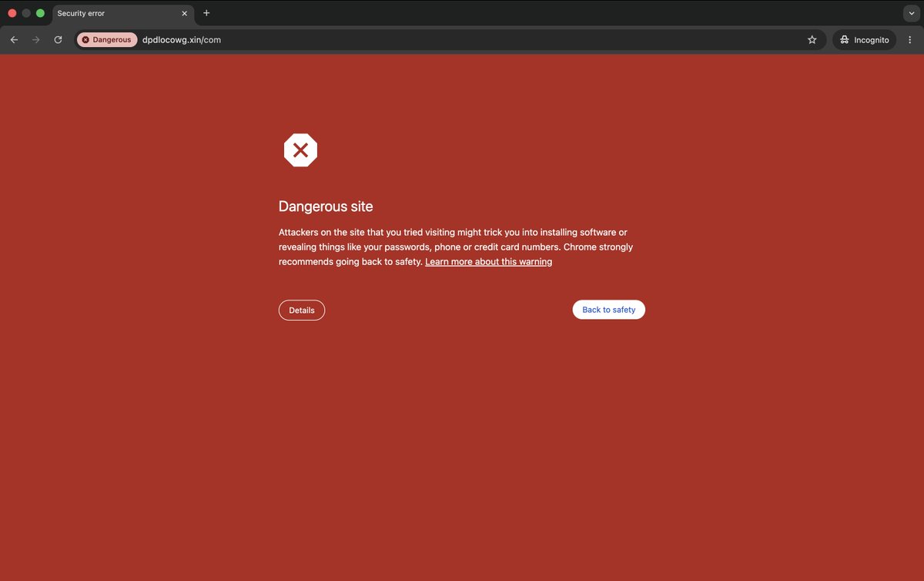The width and height of the screenshot is (924, 581).
Task: Click the grey minimize window button
Action: (x=26, y=13)
